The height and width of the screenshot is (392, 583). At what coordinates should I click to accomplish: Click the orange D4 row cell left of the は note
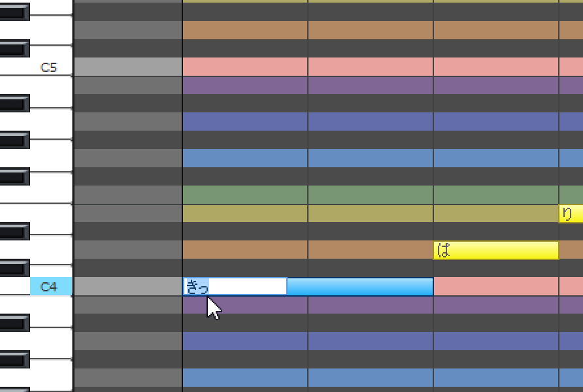click(x=371, y=250)
